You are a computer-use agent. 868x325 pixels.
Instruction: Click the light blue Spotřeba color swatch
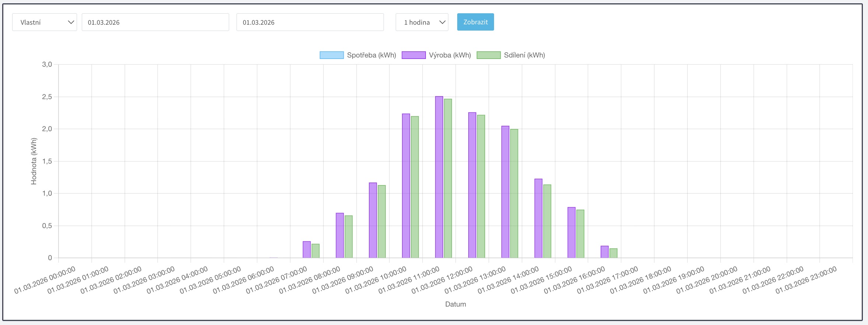tap(332, 55)
